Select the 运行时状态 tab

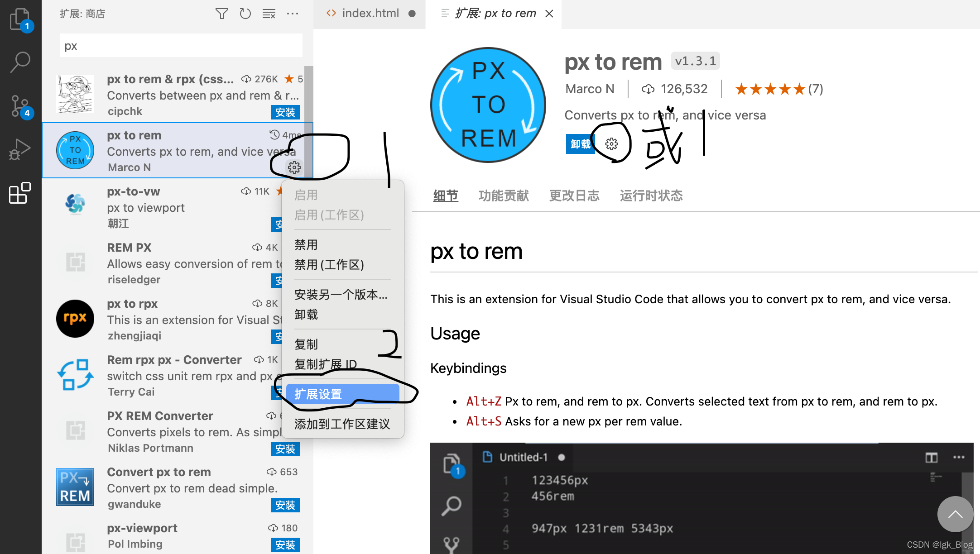[651, 196]
